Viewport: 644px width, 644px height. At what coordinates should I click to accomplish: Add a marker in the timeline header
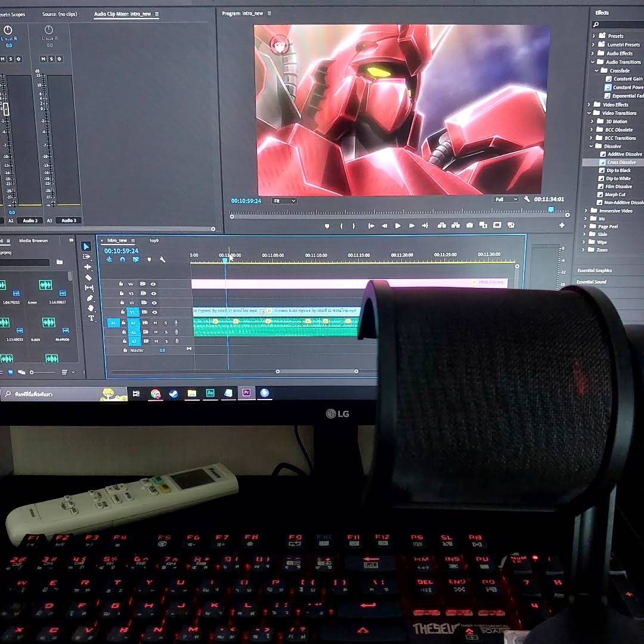click(x=149, y=259)
